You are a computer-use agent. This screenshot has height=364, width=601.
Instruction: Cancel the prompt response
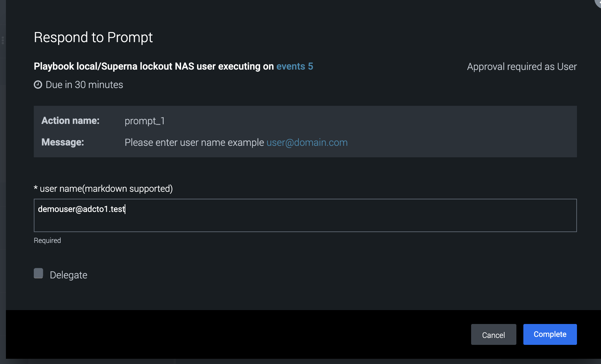click(493, 334)
